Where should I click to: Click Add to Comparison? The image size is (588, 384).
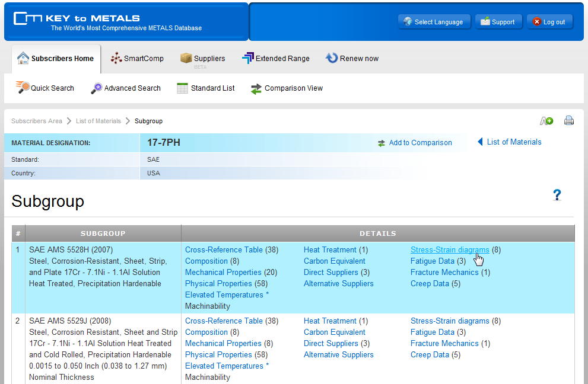415,143
